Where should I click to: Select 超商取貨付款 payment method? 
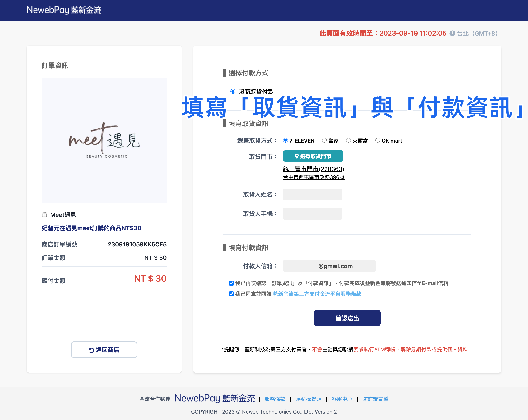coord(233,91)
